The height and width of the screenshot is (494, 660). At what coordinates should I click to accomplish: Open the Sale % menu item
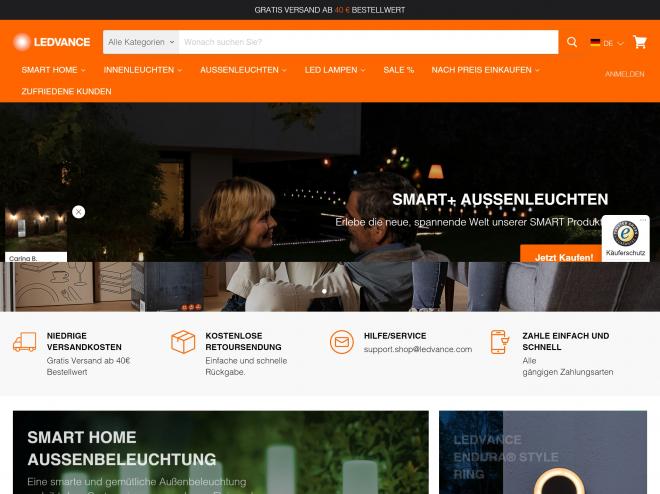click(399, 70)
